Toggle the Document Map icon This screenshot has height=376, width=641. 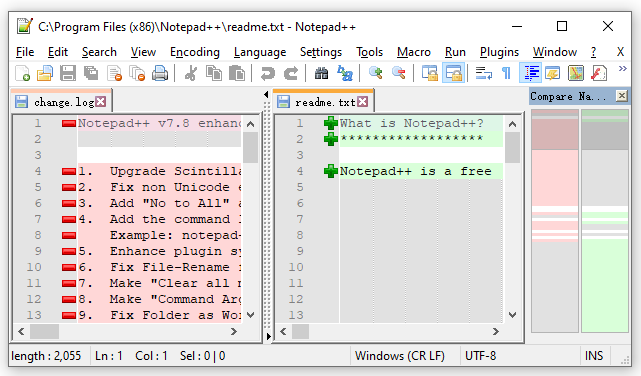pos(576,74)
